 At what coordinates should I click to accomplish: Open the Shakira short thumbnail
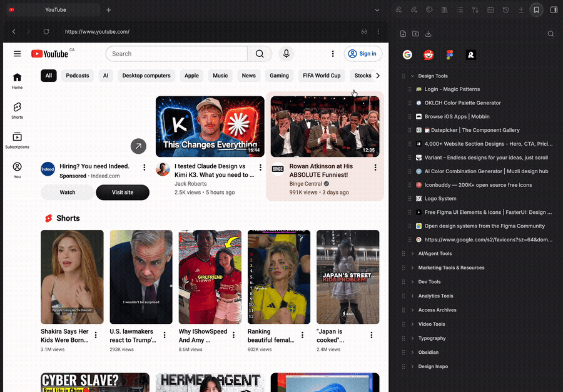pos(72,277)
